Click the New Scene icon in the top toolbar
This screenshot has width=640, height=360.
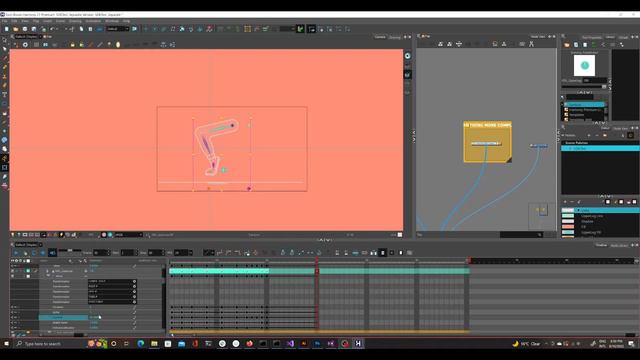coord(7,29)
